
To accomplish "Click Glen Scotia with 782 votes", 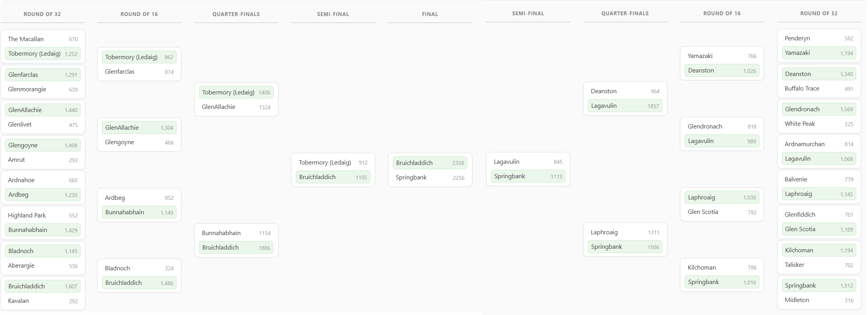I will click(x=722, y=212).
